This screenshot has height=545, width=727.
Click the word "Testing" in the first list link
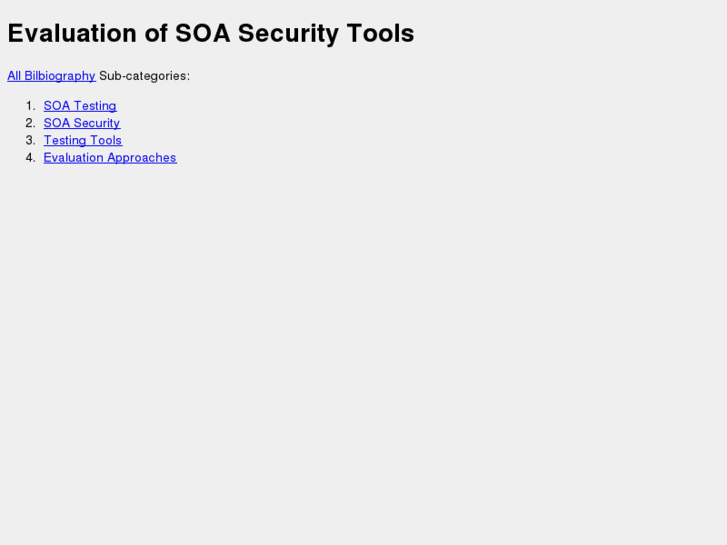click(x=94, y=106)
